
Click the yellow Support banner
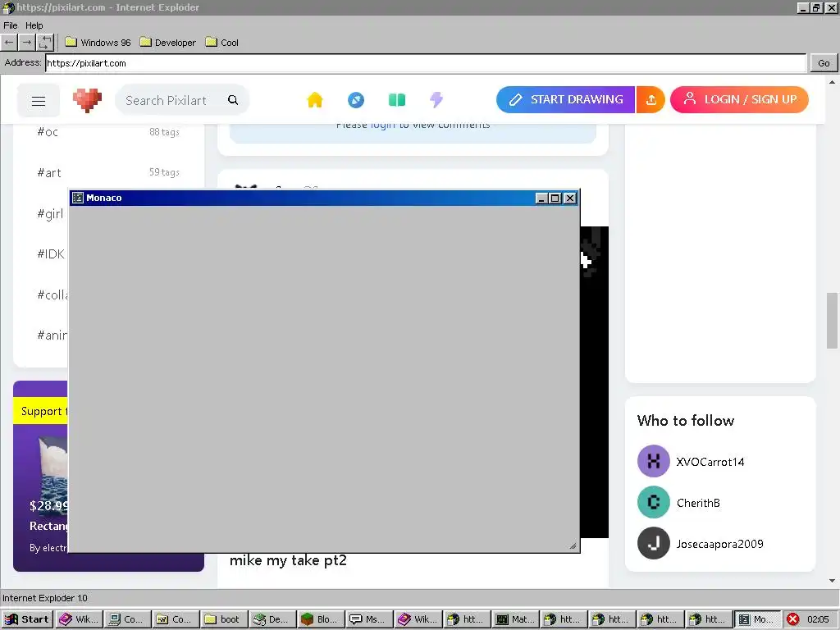point(41,411)
